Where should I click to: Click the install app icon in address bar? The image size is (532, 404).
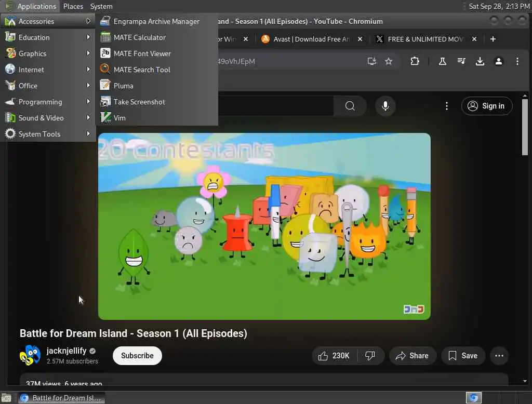point(372,61)
